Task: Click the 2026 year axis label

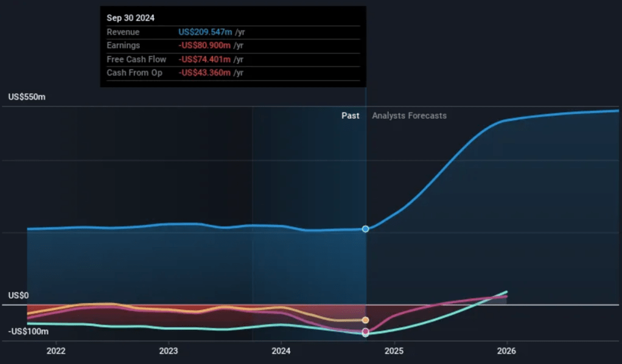Action: coord(506,351)
